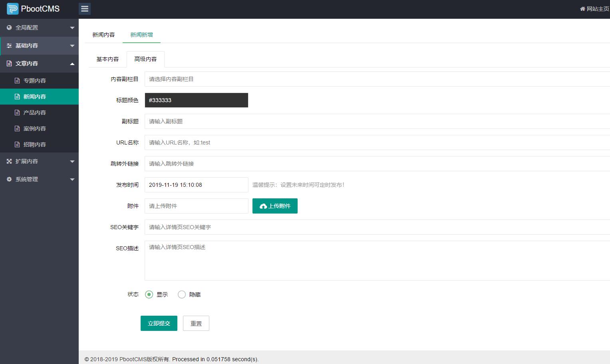Click the 立即提交 submit button
Image resolution: width=610 pixels, height=364 pixels.
[159, 323]
